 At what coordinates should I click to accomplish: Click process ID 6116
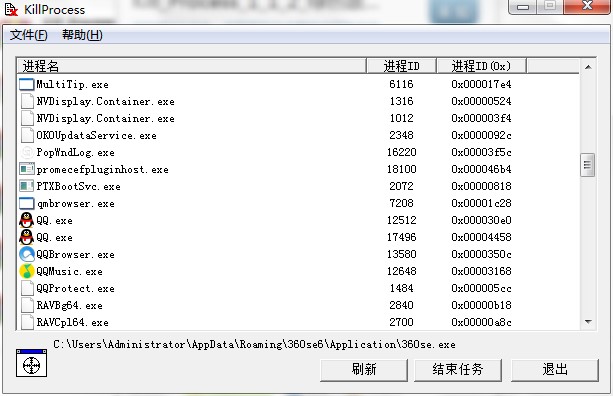tap(401, 84)
